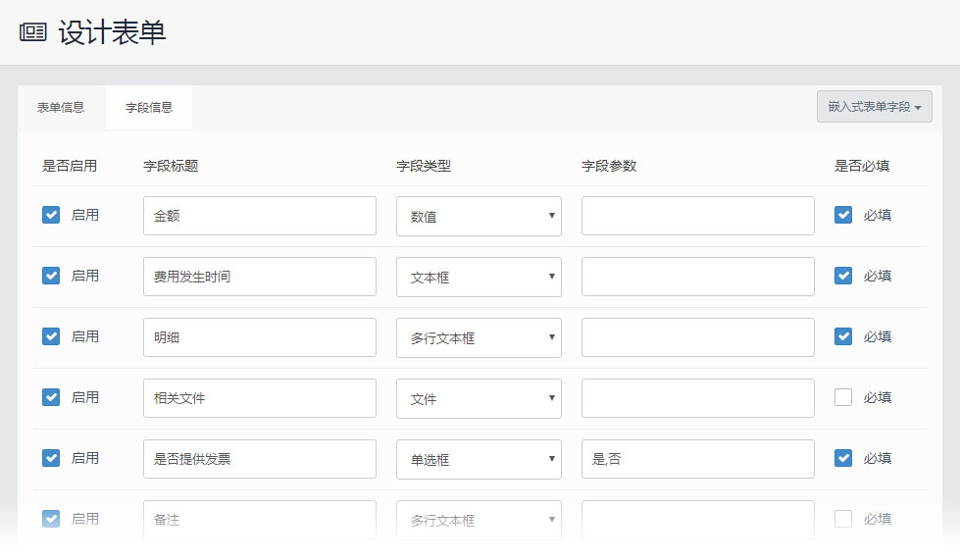Image resolution: width=960 pixels, height=560 pixels.
Task: Disable 必填 for the 费用发生时间 field
Action: 843,276
